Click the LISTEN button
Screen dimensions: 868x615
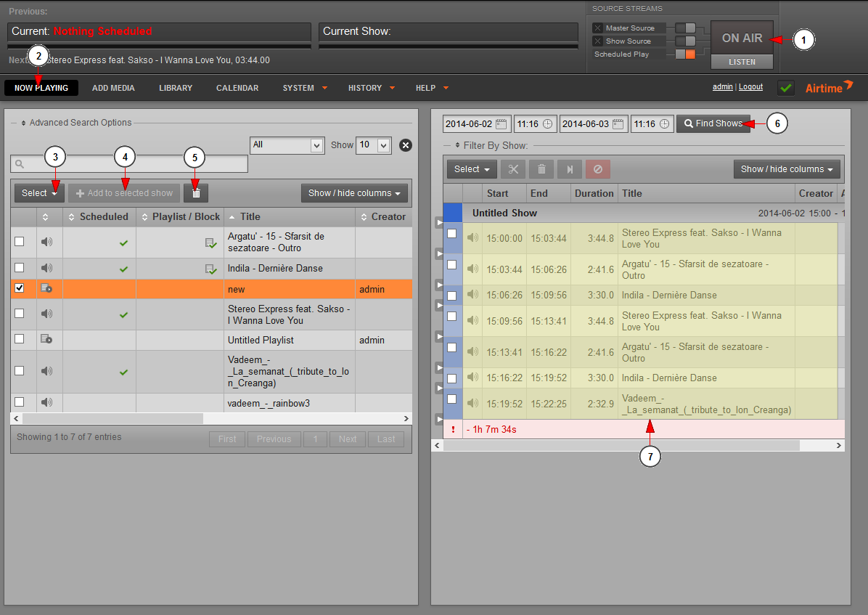click(x=742, y=62)
